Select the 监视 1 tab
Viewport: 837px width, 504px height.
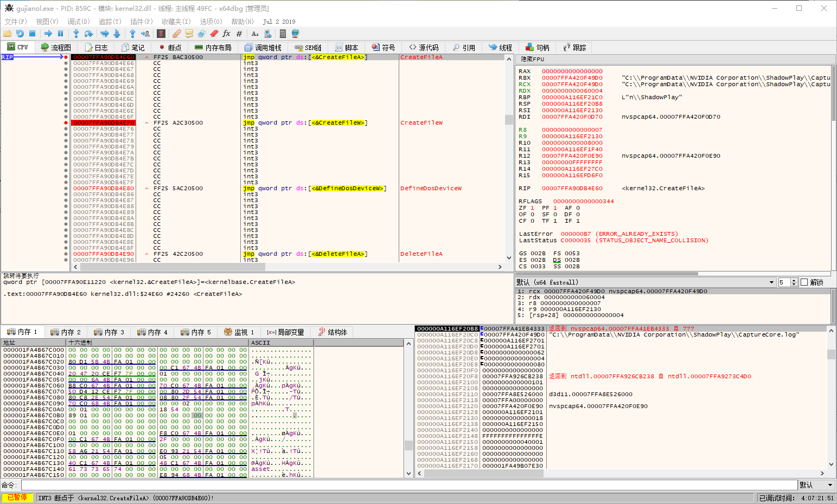pos(239,332)
